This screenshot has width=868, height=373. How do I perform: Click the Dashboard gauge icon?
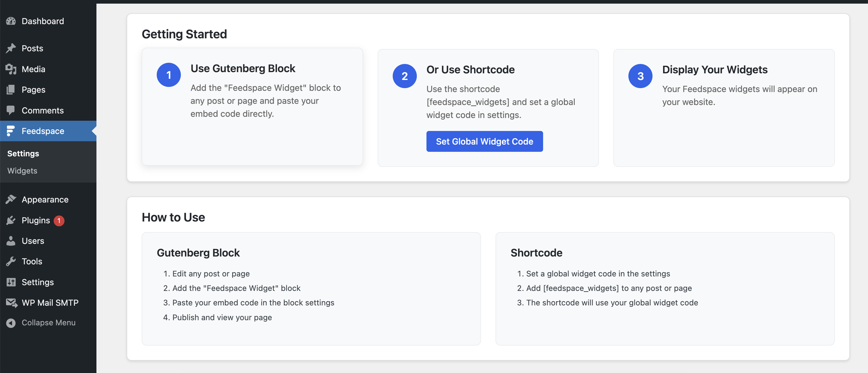coord(11,21)
